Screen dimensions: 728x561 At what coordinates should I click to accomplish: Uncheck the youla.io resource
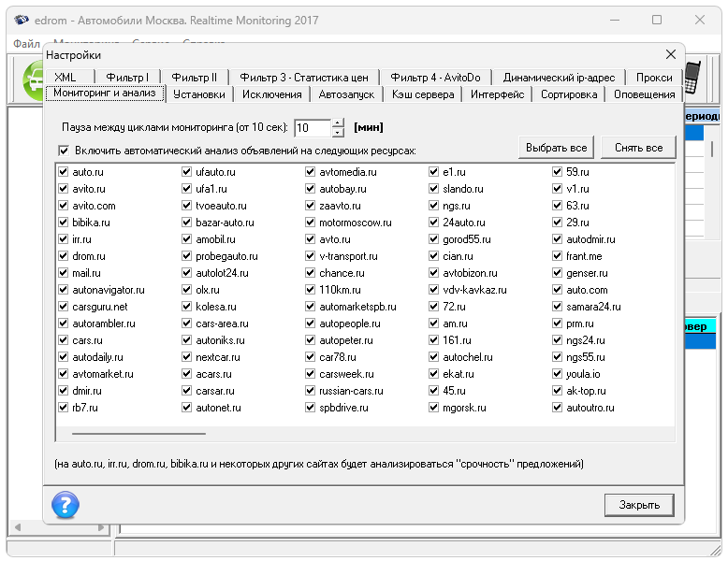coord(557,374)
